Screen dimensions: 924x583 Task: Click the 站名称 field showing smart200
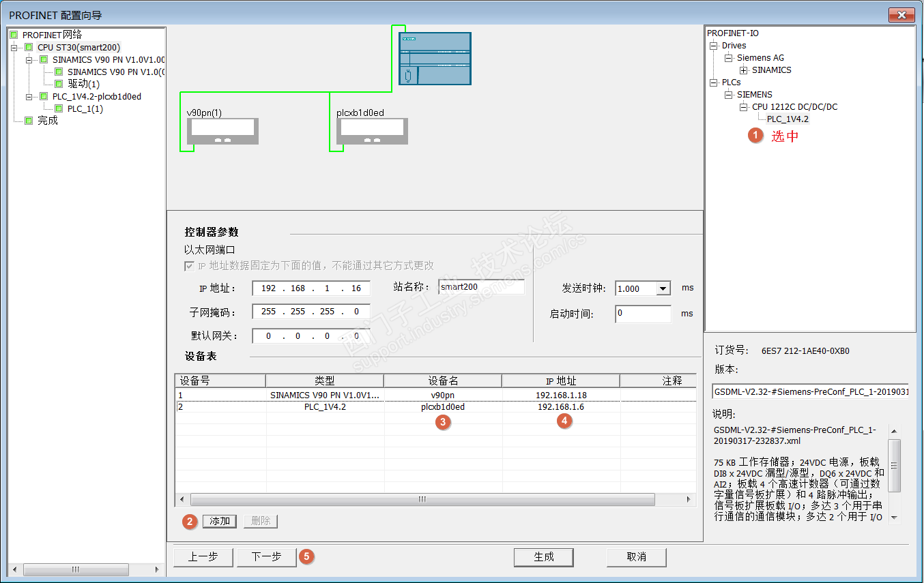[482, 287]
